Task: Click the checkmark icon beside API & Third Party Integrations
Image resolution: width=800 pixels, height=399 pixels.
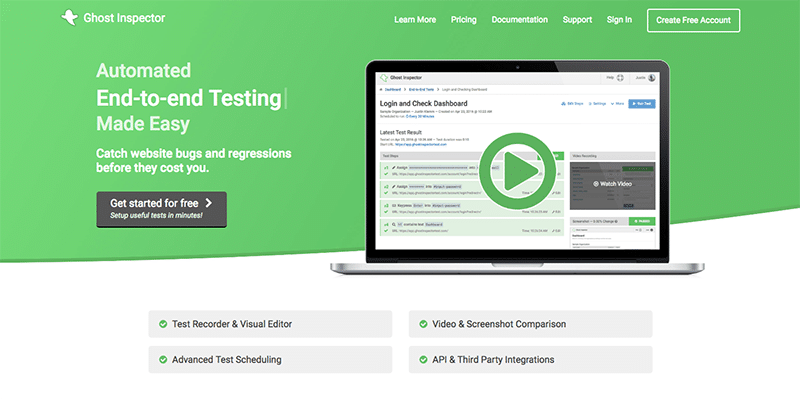Action: click(x=423, y=360)
